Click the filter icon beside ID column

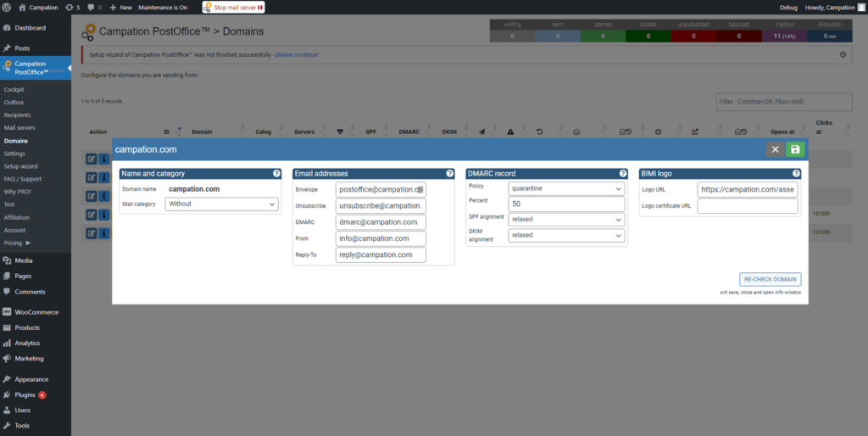tap(179, 131)
